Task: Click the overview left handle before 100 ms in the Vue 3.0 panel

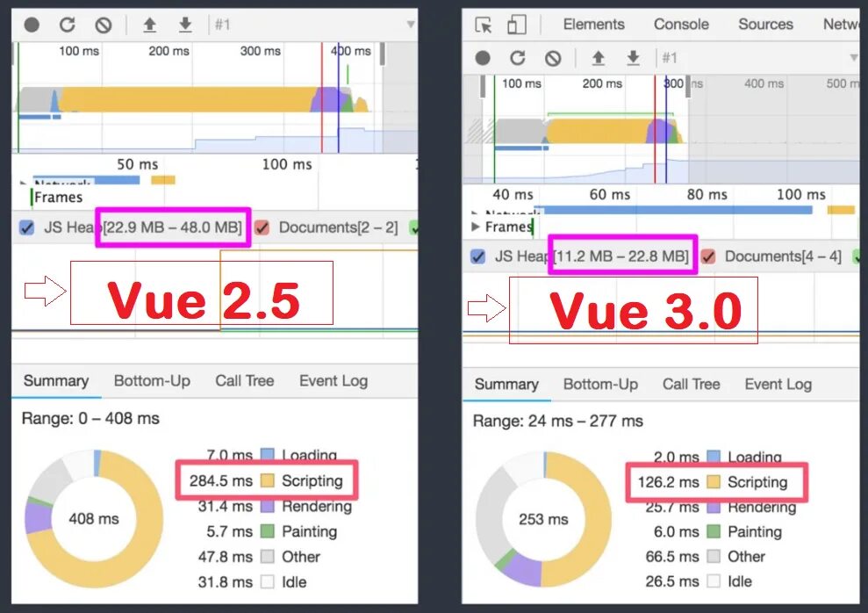Action: click(483, 86)
